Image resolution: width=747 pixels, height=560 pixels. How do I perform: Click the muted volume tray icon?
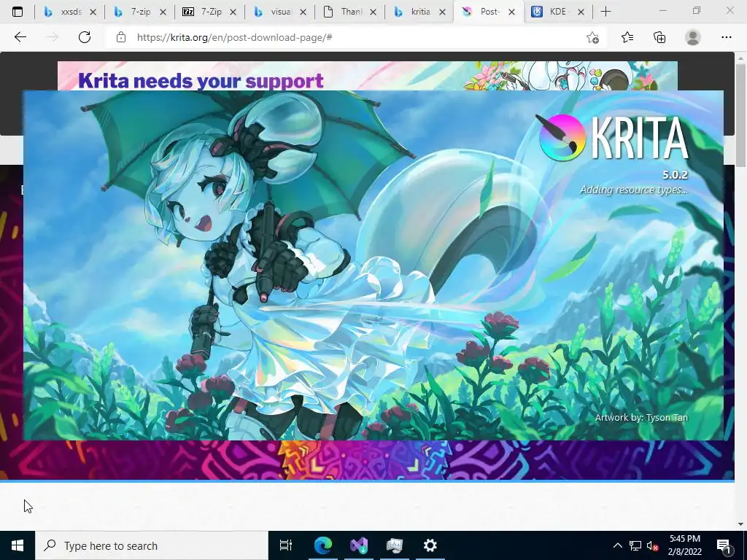[653, 545]
